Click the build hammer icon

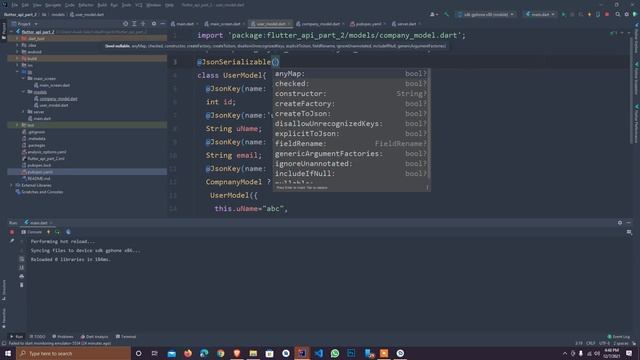coord(447,14)
